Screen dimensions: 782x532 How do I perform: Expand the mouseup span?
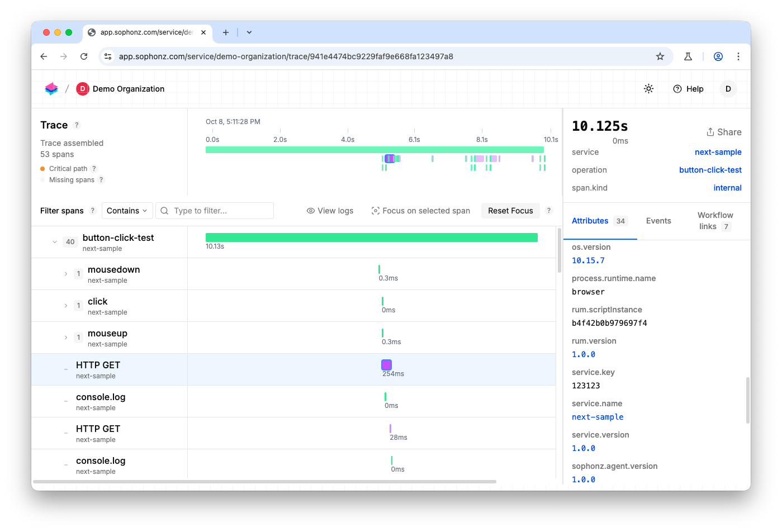pyautogui.click(x=66, y=338)
